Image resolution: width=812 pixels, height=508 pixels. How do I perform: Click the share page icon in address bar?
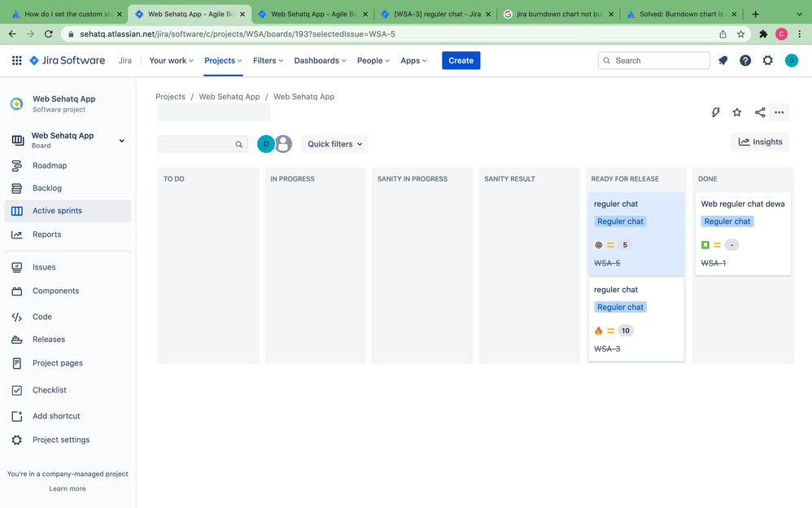723,34
